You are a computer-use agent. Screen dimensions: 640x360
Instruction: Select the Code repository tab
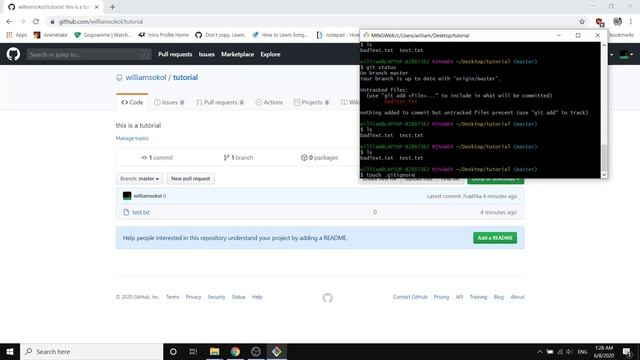click(x=132, y=102)
